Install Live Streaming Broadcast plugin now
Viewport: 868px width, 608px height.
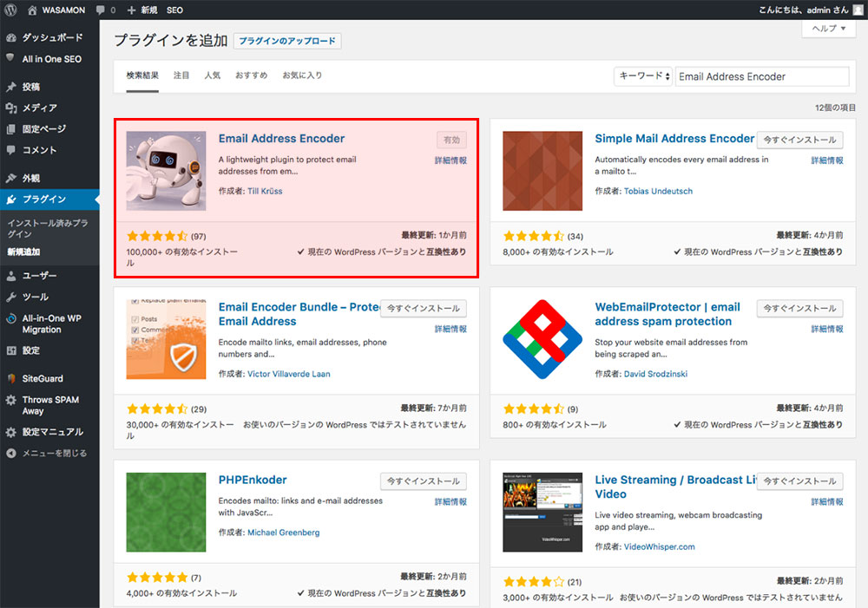click(x=800, y=481)
